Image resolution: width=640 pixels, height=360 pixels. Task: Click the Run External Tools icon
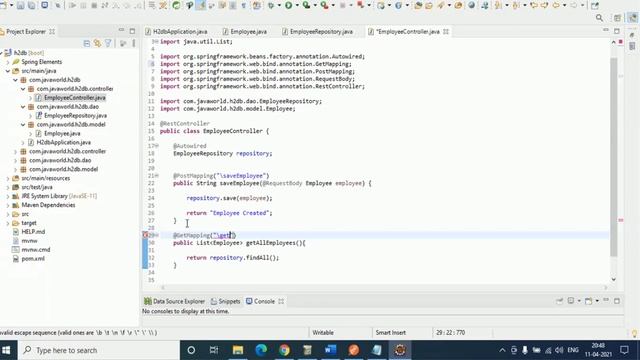pyautogui.click(x=324, y=5)
